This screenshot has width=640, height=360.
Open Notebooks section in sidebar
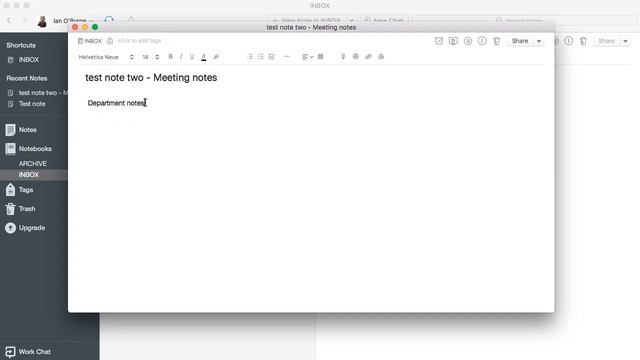[x=35, y=149]
